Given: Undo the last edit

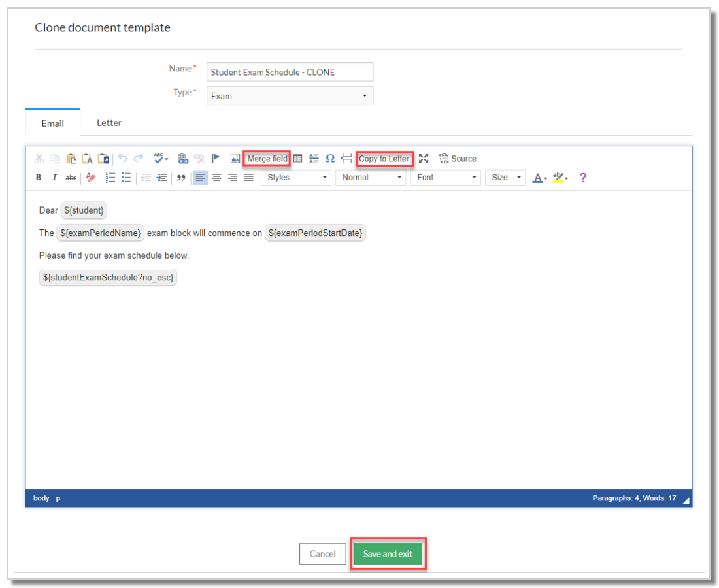Looking at the screenshot, I should pos(122,158).
